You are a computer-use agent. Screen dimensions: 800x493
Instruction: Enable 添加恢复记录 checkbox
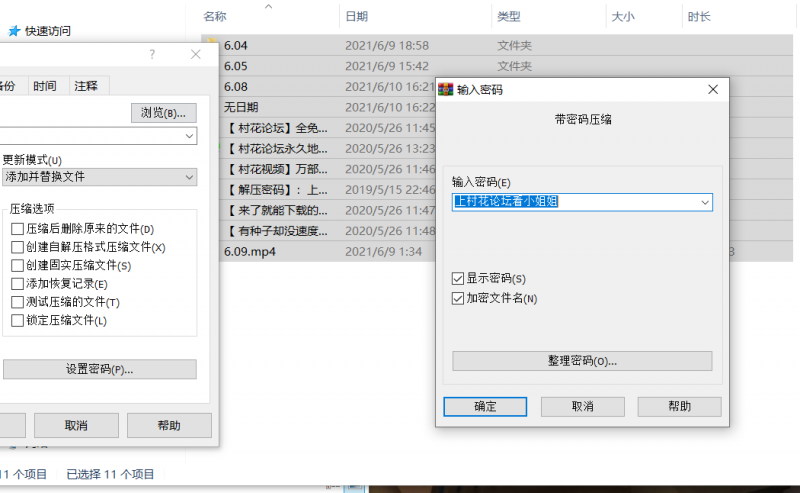tap(17, 284)
